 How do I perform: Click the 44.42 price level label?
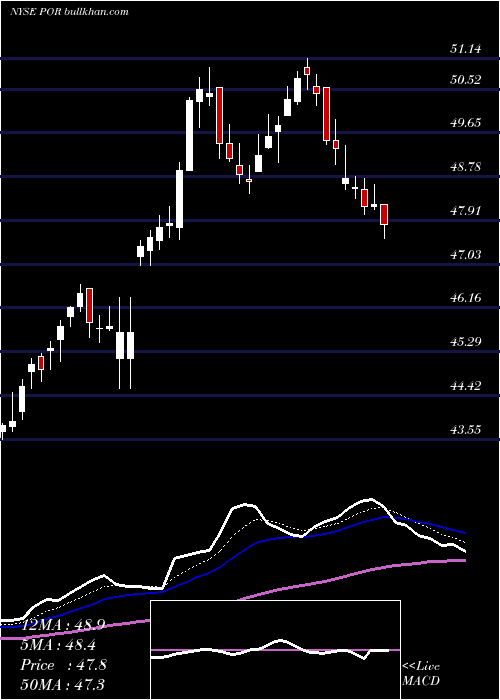[466, 386]
